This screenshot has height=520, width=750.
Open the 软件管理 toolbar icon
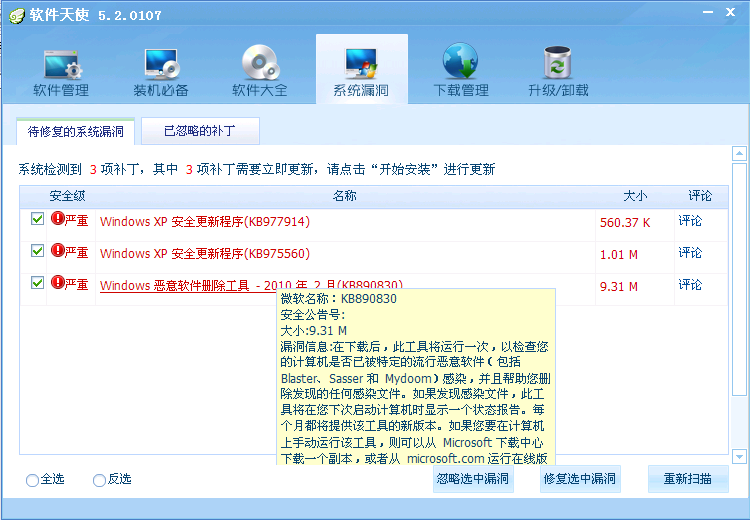[62, 71]
